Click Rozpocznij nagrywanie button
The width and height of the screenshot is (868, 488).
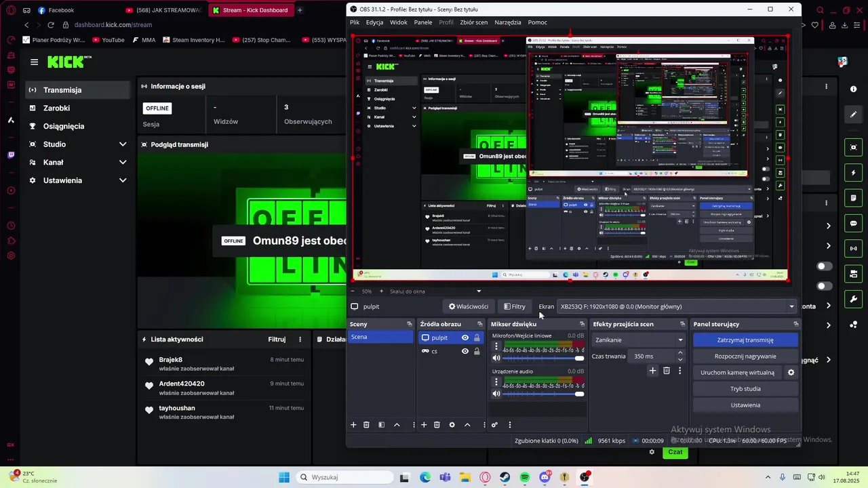tap(745, 357)
